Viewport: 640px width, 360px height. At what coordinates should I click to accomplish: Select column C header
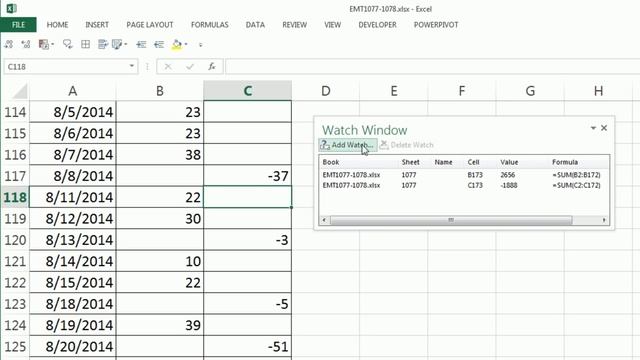coord(247,91)
